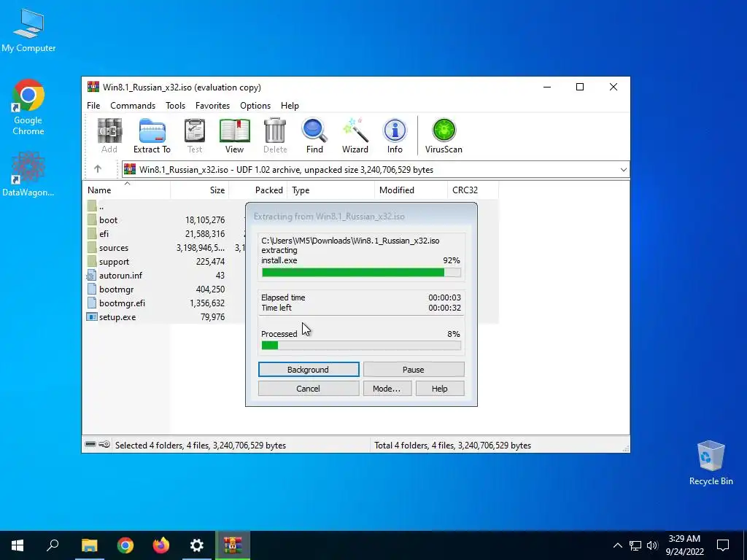The width and height of the screenshot is (747, 560).
Task: Select the support folder icon
Action: (x=92, y=262)
